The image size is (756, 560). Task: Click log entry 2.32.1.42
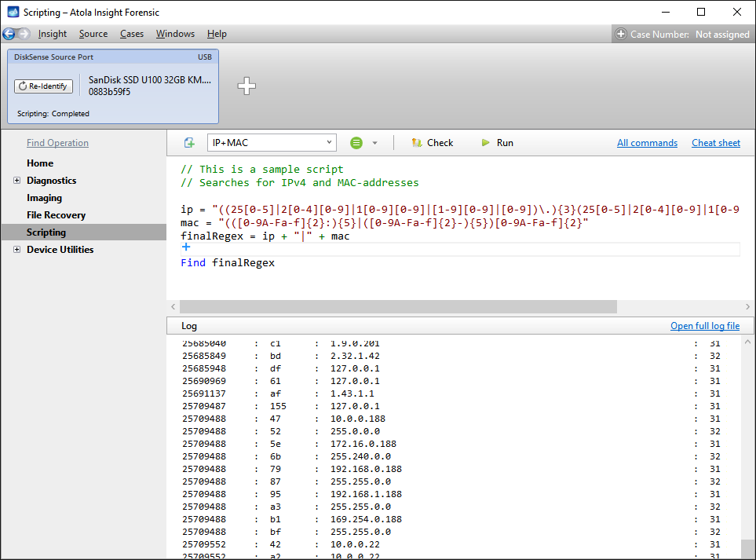tap(355, 356)
